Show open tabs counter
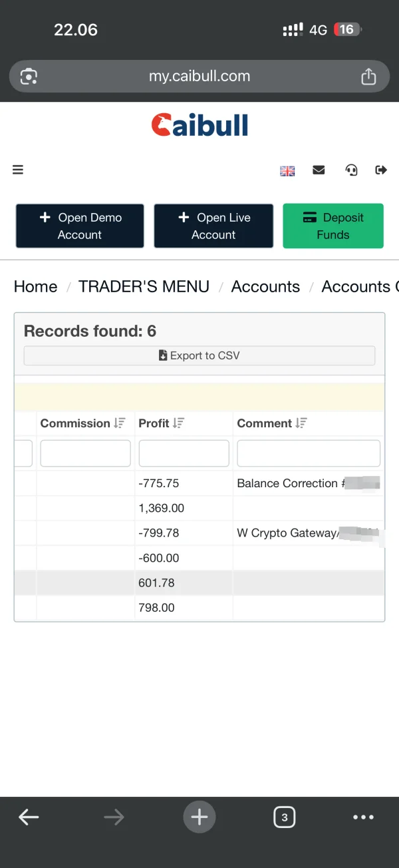The image size is (399, 868). 285,817
